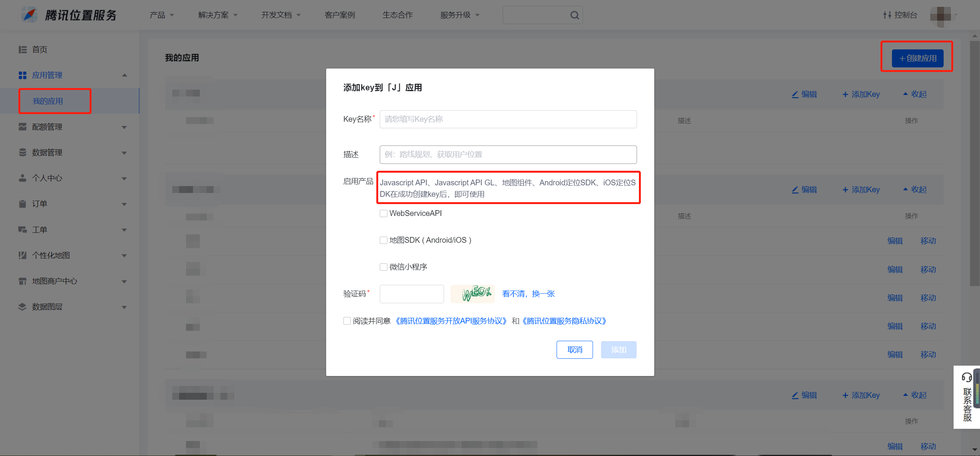Click the search magnifier icon in header

click(x=574, y=15)
